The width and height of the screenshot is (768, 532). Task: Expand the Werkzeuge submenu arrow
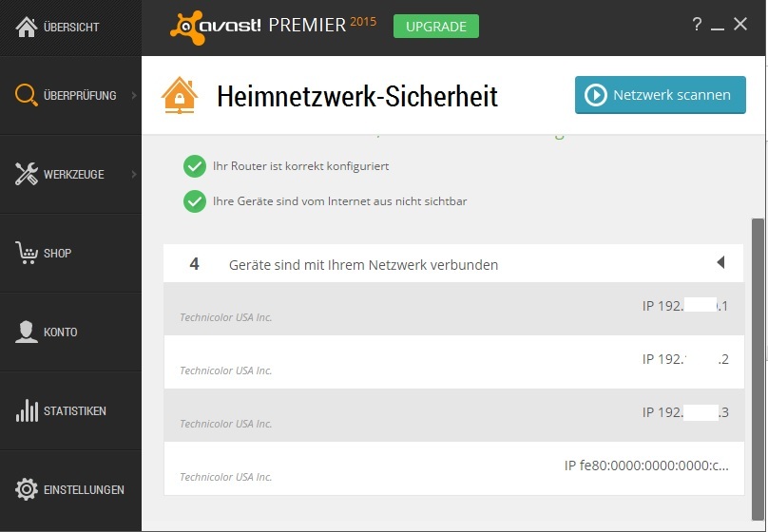[134, 174]
